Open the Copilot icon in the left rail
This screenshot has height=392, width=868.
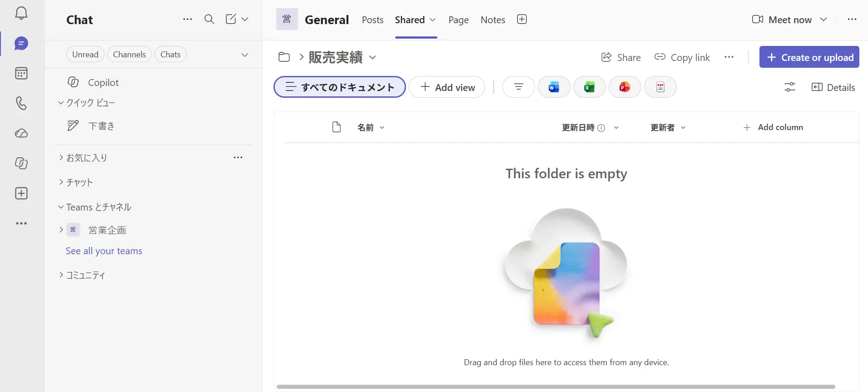click(x=21, y=163)
